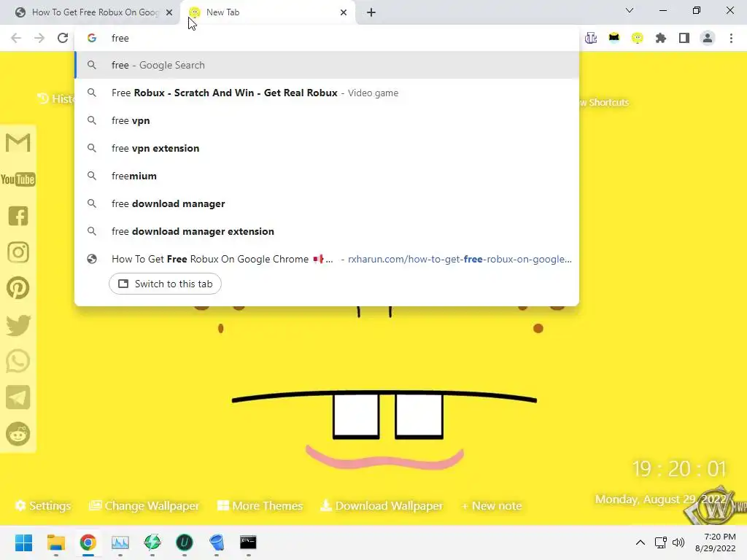Screen dimensions: 747x560
Task: Open Gmail from the sidebar shortcut
Action: [18, 142]
